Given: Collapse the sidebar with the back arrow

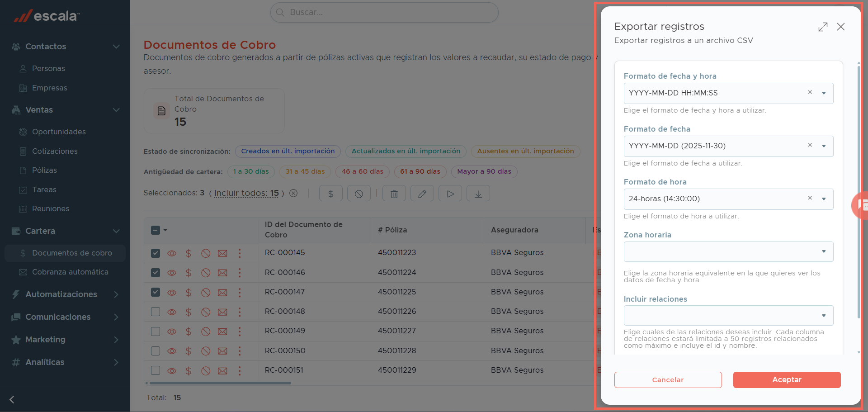Looking at the screenshot, I should click(x=12, y=399).
